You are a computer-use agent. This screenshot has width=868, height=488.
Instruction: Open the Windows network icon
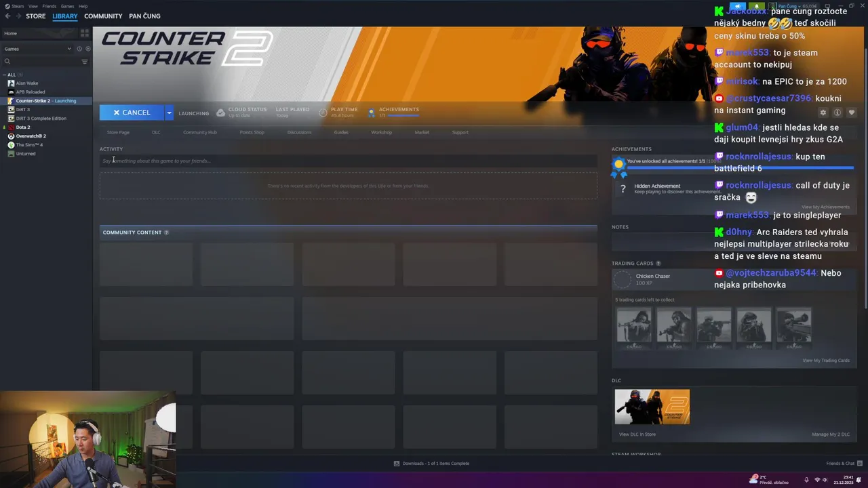click(816, 480)
